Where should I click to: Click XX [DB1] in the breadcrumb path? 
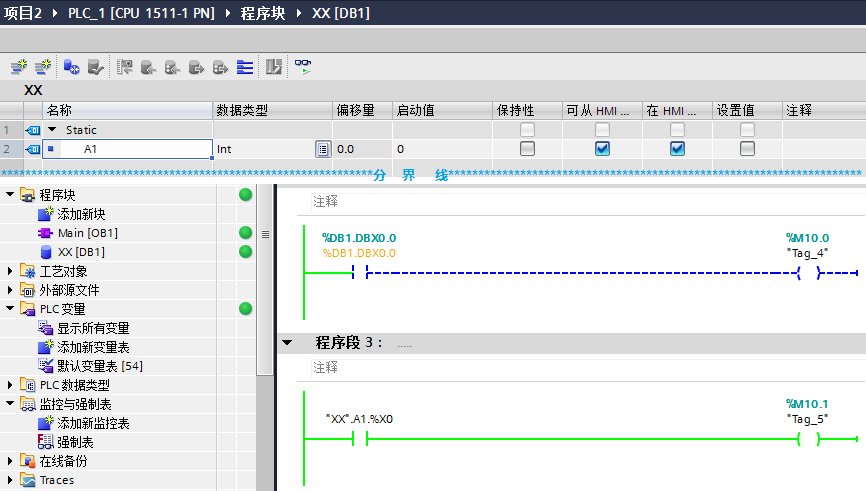pos(341,13)
